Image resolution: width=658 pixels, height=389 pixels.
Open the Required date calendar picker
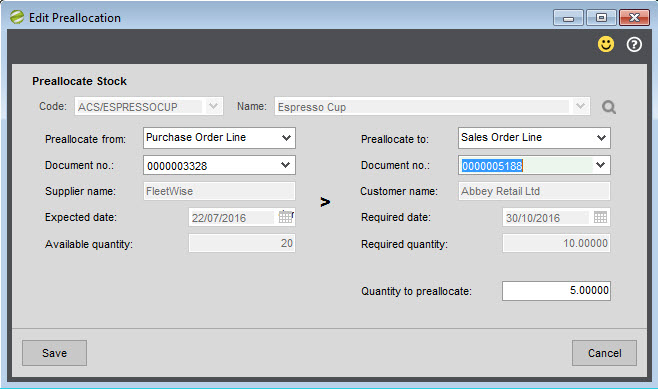[x=600, y=217]
